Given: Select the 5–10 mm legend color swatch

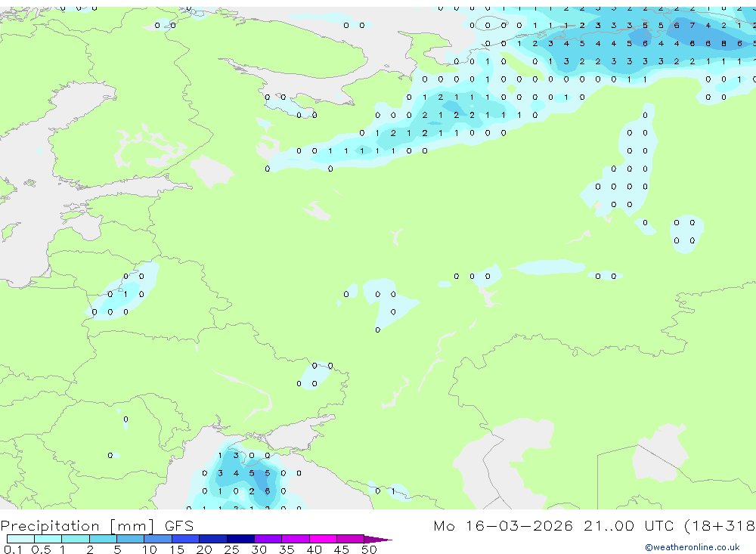Looking at the screenshot, I should pos(131,539).
